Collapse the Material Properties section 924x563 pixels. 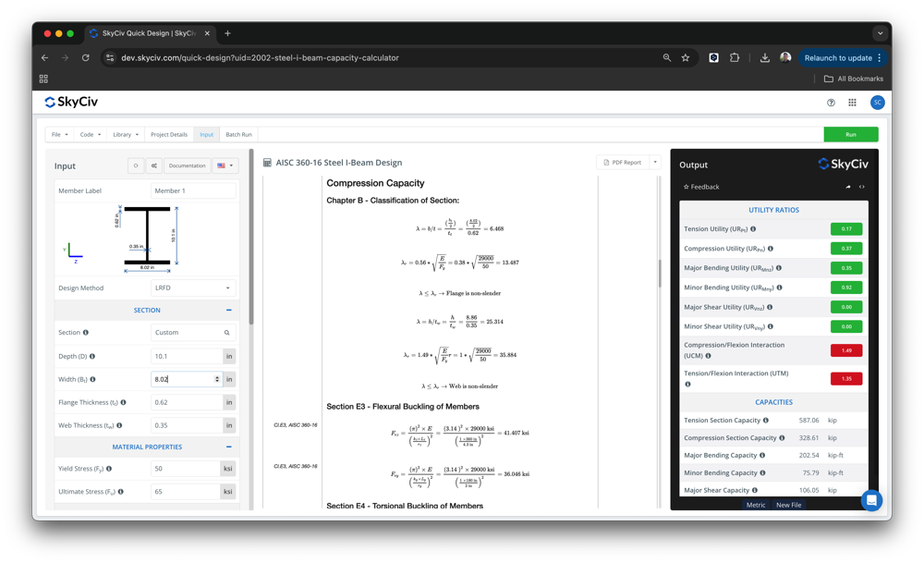pos(228,447)
